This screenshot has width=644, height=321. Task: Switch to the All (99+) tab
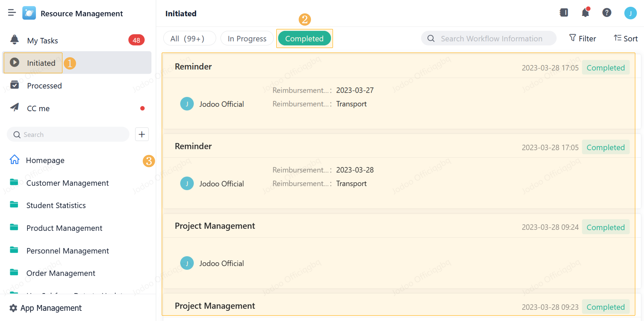click(190, 38)
